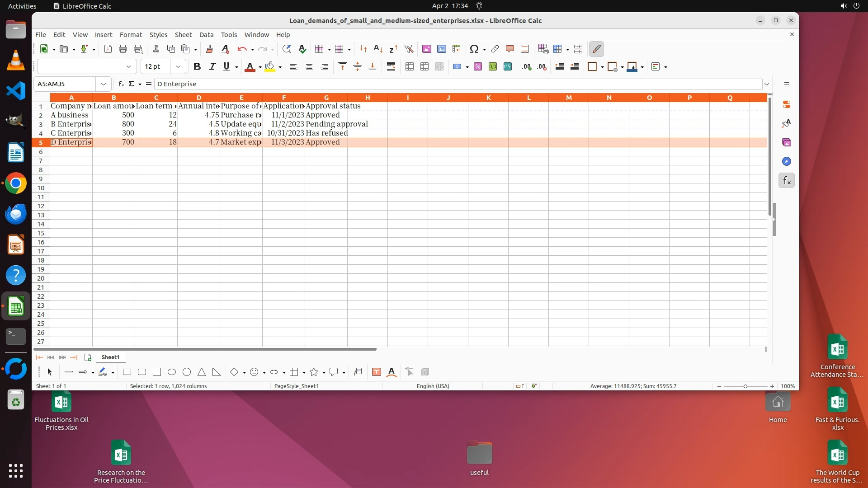Expand the formula bar with the chevron

click(767, 84)
